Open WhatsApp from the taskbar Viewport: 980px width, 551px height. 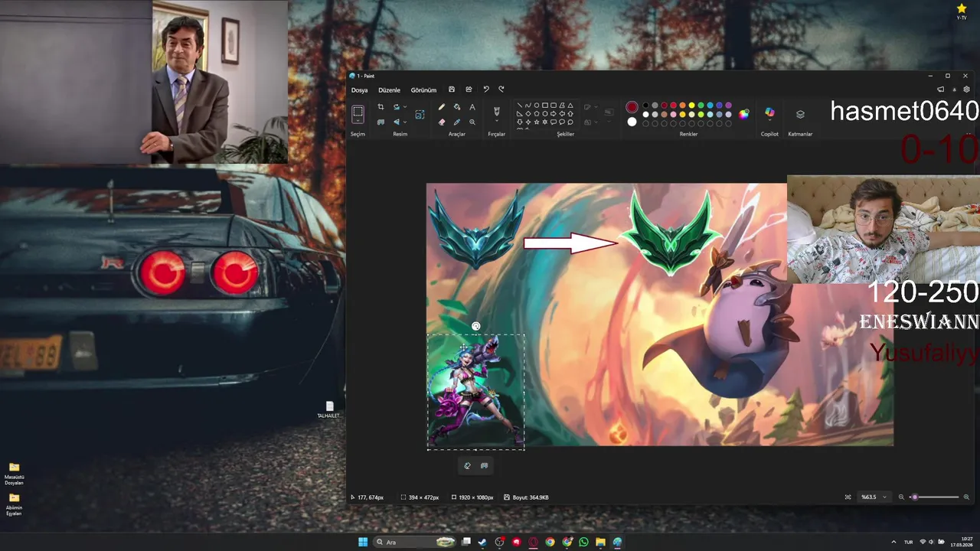tap(583, 542)
